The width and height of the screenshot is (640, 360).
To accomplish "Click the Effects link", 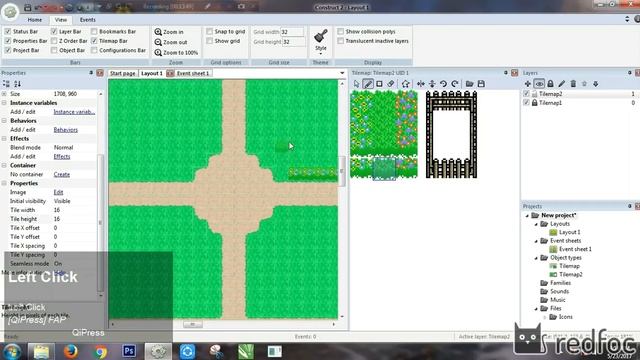I will [x=62, y=157].
